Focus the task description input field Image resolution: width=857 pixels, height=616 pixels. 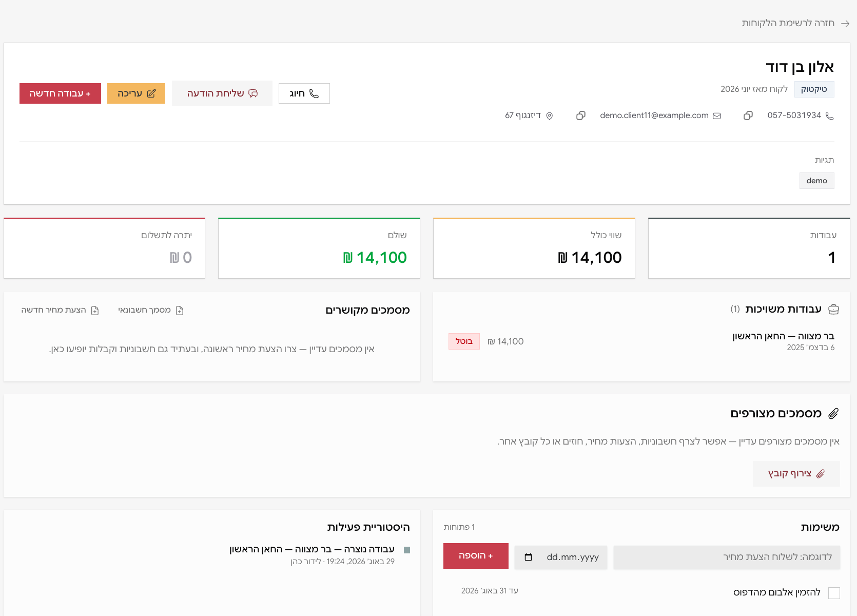coord(727,557)
